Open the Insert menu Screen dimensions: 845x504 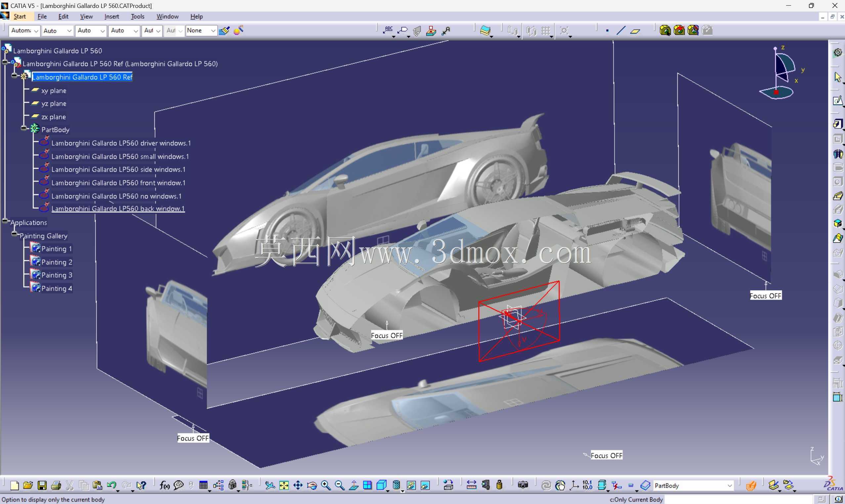(112, 16)
